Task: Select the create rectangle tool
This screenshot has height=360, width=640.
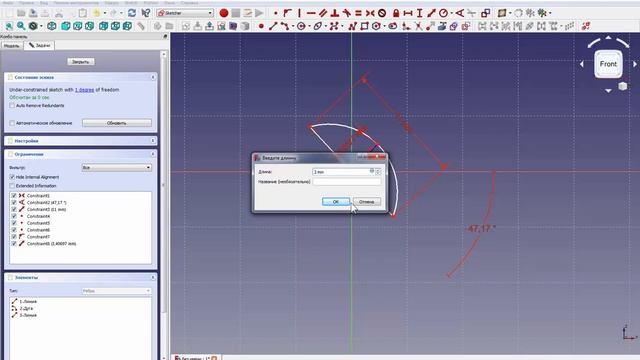Action: pos(364,26)
